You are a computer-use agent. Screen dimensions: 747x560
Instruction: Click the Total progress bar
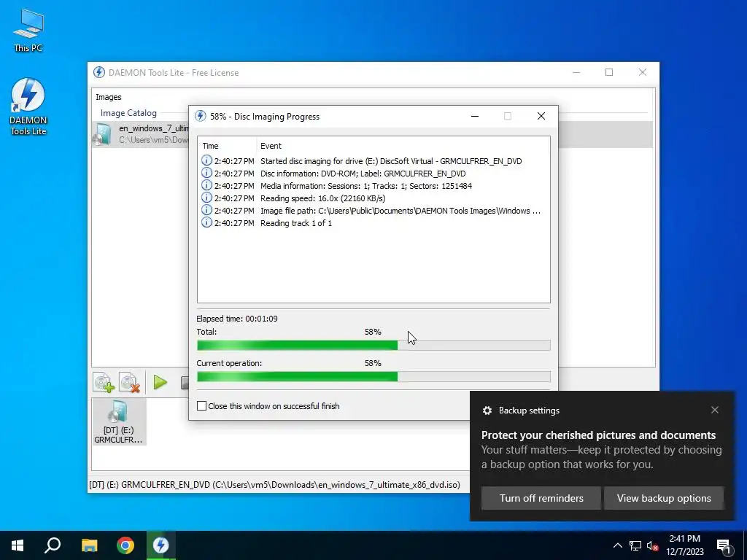[x=373, y=345]
